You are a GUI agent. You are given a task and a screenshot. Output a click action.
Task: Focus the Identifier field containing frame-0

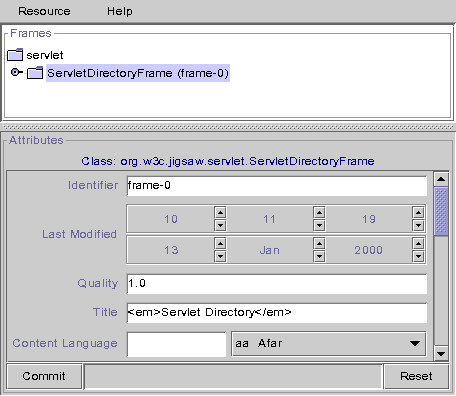click(x=277, y=186)
